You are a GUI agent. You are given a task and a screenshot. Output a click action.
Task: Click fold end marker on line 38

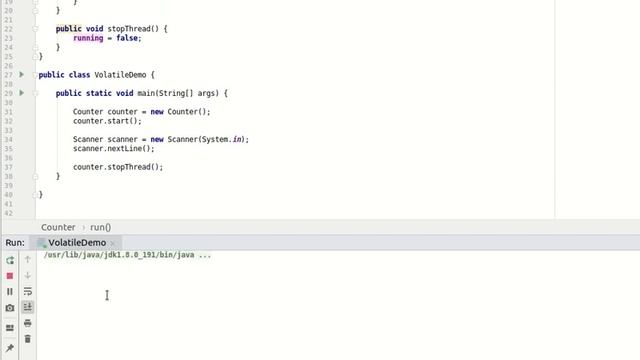coord(35,176)
